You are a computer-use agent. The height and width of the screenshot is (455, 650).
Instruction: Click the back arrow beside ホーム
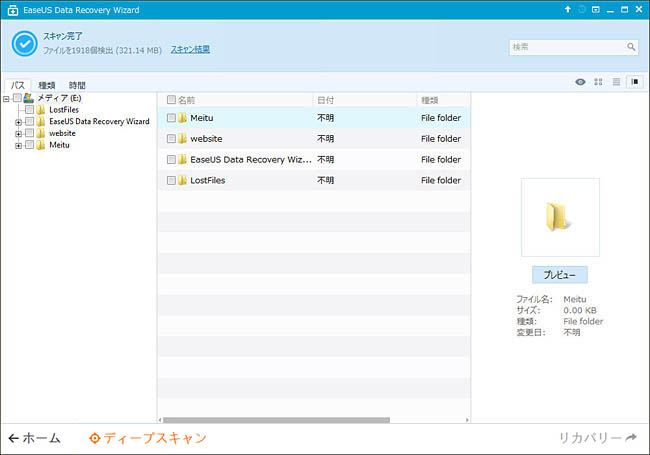tap(14, 438)
